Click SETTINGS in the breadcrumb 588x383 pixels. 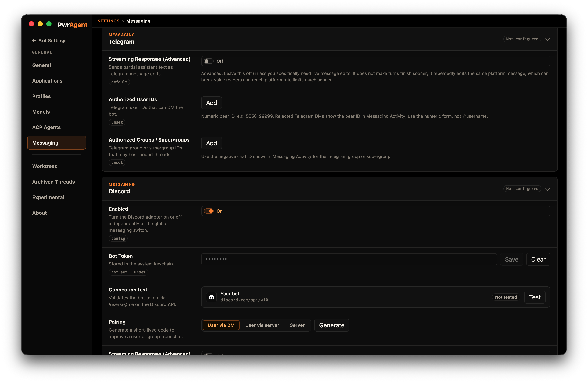[x=109, y=21]
